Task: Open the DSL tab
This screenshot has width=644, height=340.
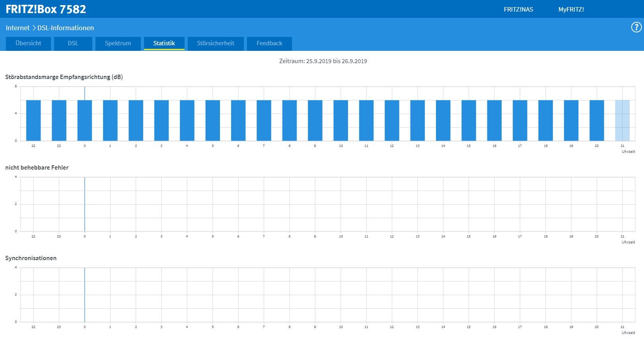Action: (73, 43)
